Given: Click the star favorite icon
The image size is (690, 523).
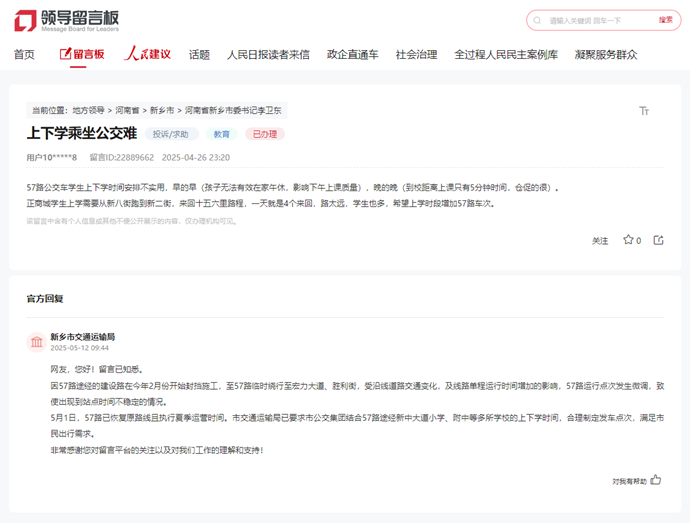Looking at the screenshot, I should coord(628,240).
